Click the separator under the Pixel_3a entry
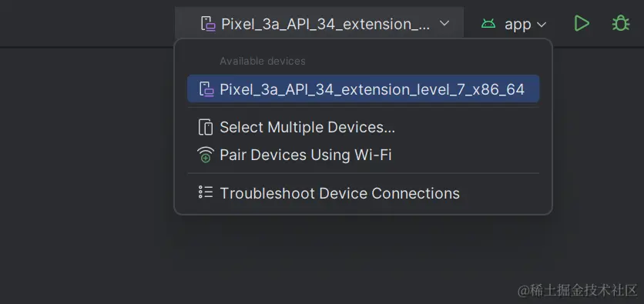This screenshot has width=644, height=304. (x=363, y=108)
